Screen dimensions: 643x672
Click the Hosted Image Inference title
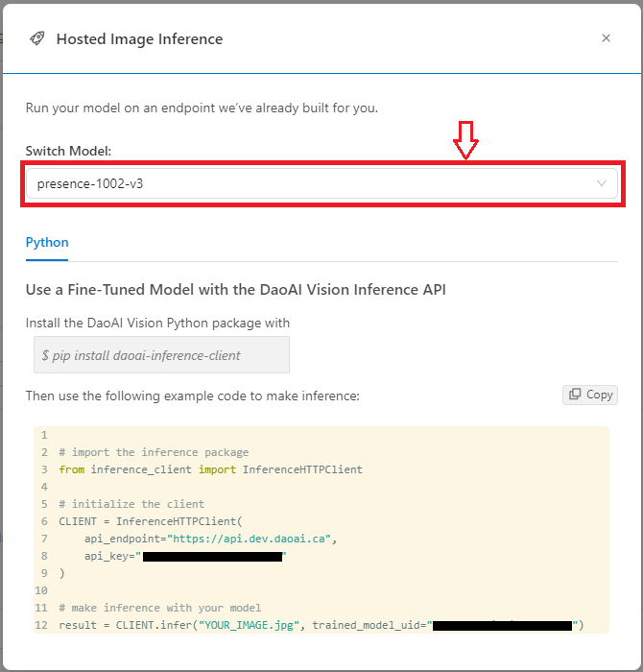pos(140,39)
